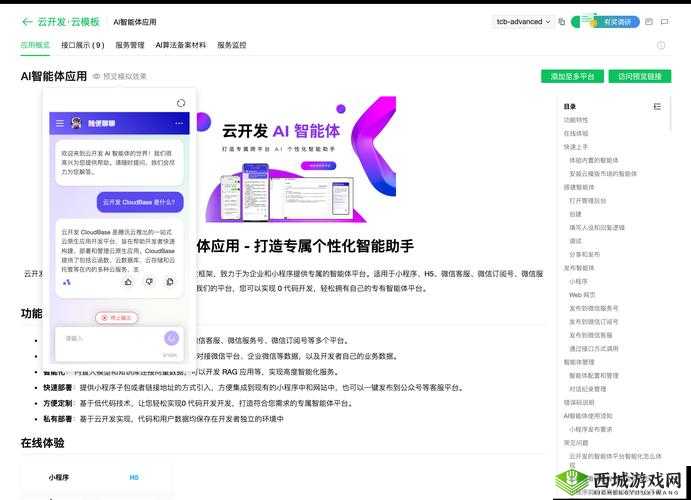This screenshot has height=500, width=691.
Task: Click the eye icon for preview effect
Action: 96,76
